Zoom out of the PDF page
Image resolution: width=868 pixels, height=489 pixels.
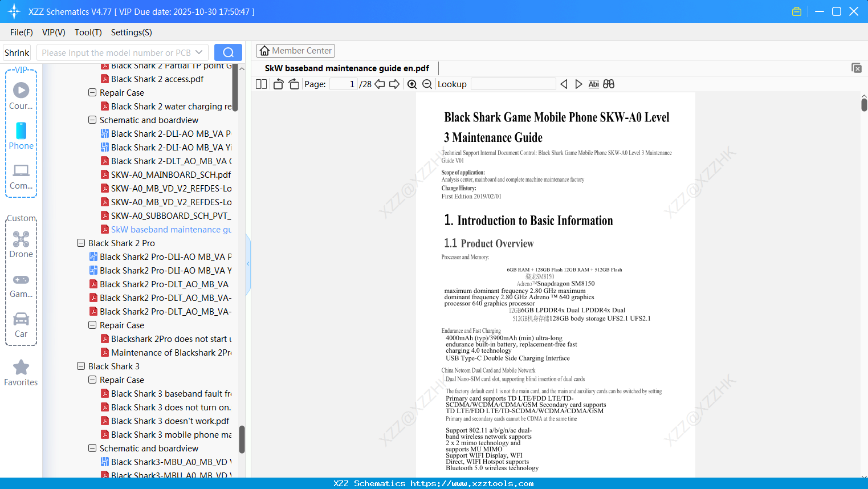point(427,84)
